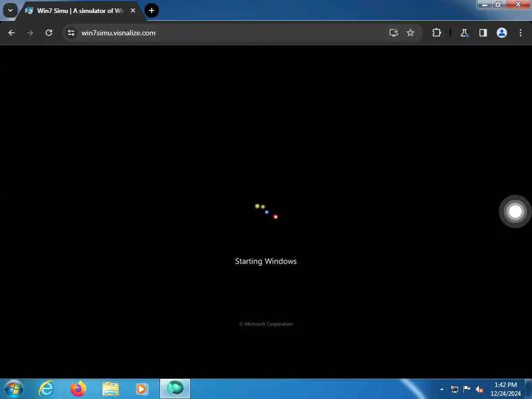
Task: Open a new browser tab
Action: [152, 10]
